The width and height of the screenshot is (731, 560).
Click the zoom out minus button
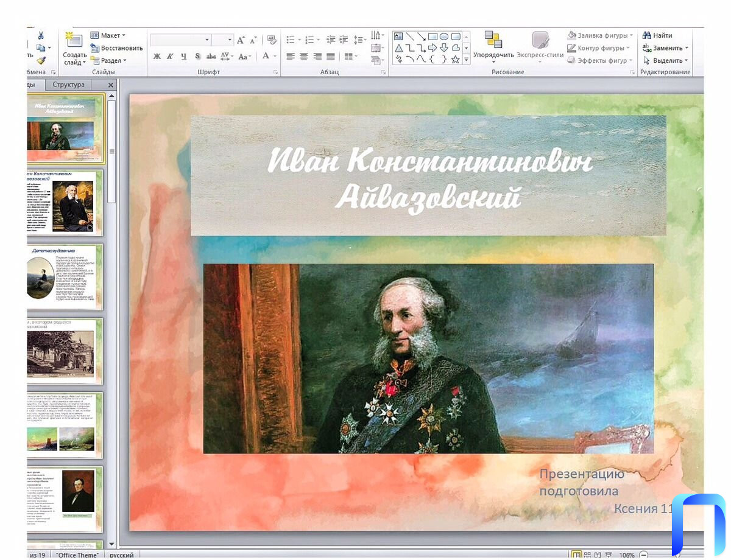click(644, 555)
